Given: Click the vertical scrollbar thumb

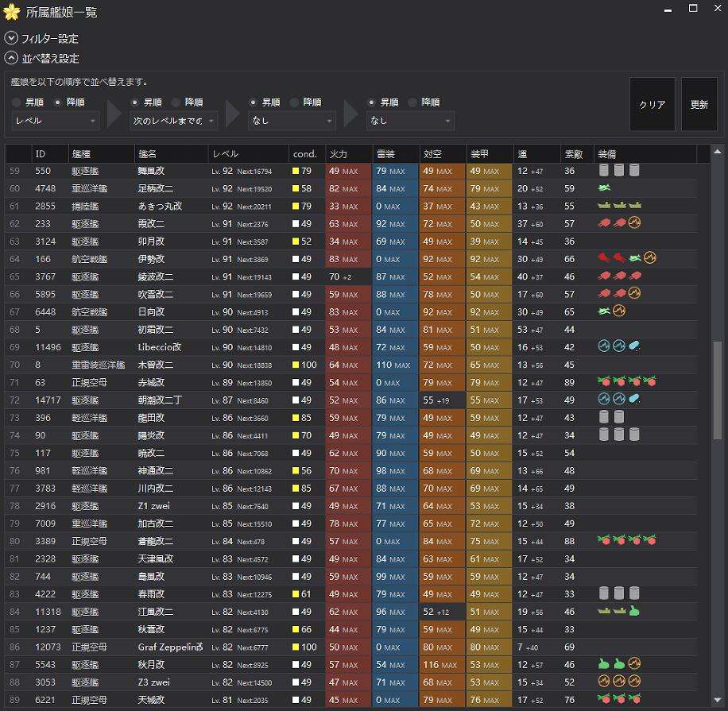Looking at the screenshot, I should (x=718, y=390).
